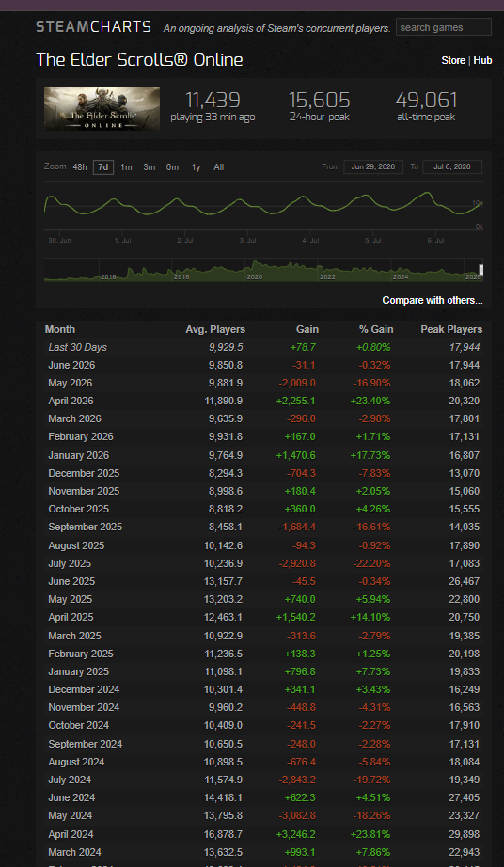
Task: Click the October 2025 month cell
Action: (78, 509)
